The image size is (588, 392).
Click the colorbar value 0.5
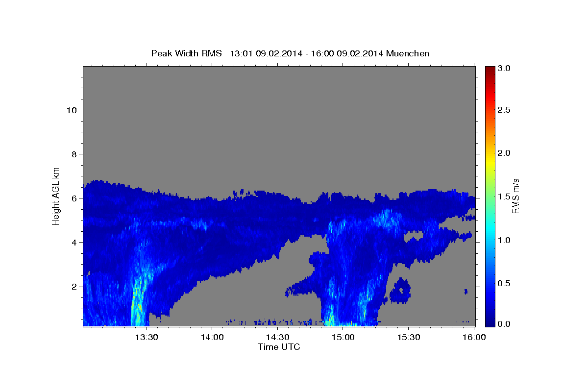[x=504, y=283]
